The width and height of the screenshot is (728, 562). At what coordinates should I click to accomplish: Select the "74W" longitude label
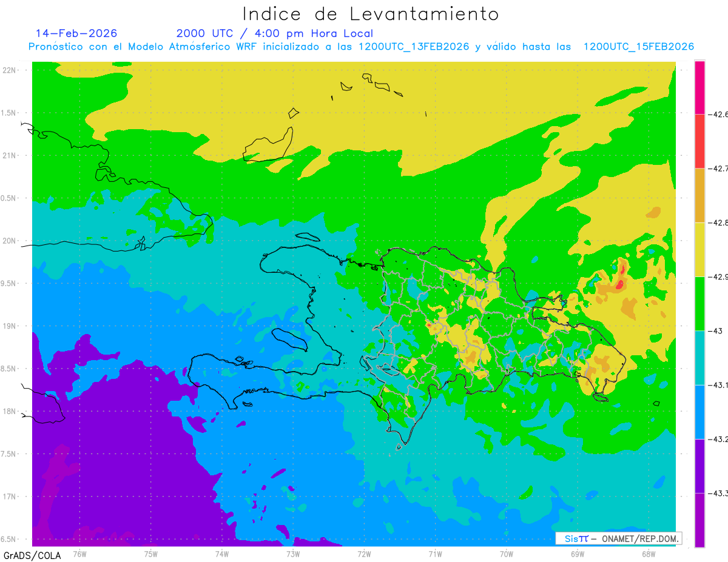(x=221, y=554)
